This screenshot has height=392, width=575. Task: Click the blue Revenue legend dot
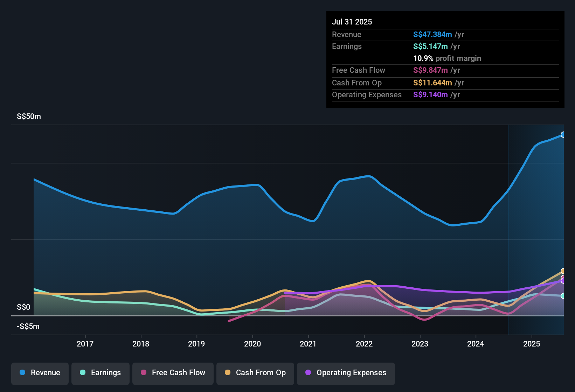tap(22, 372)
